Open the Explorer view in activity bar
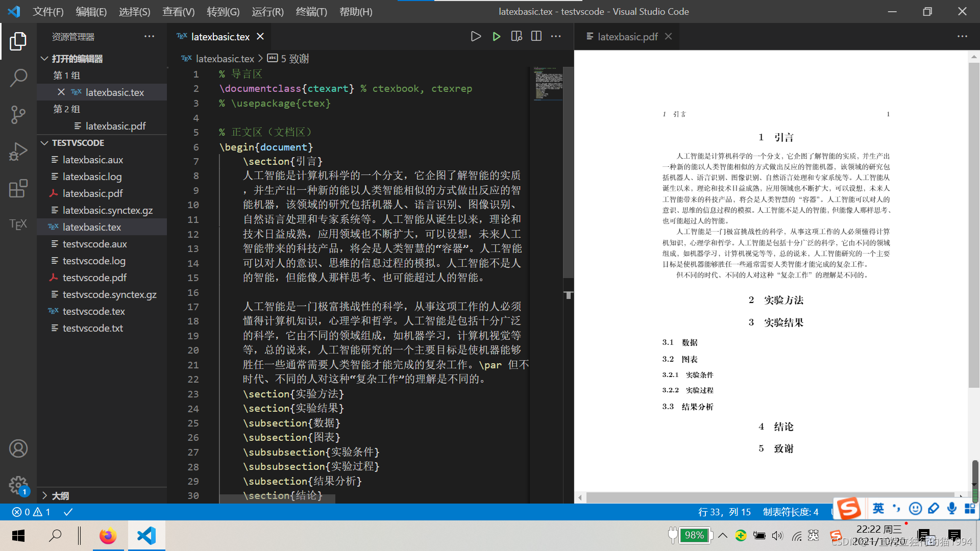 tap(18, 41)
